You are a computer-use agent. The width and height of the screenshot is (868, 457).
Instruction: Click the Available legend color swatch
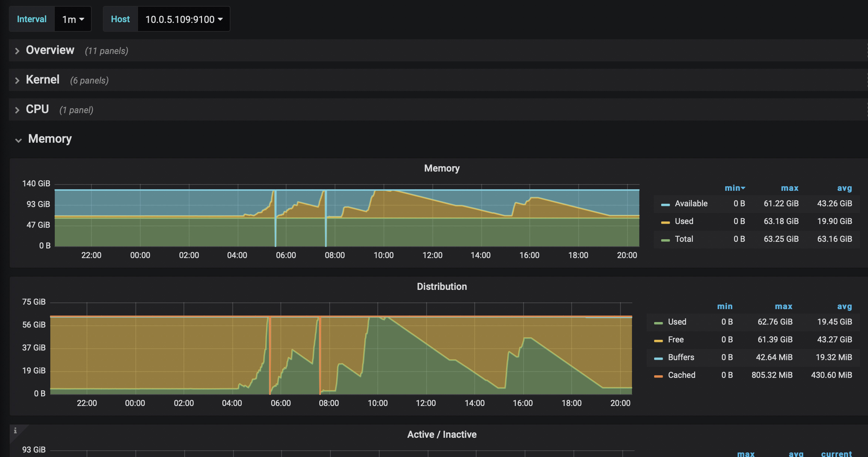pos(665,204)
